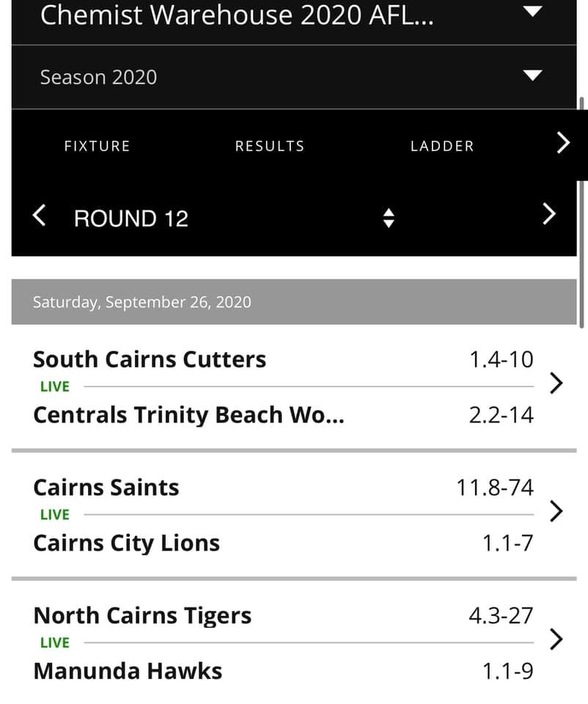Click the ROUND 12 label
This screenshot has width=588, height=704.
click(x=131, y=219)
